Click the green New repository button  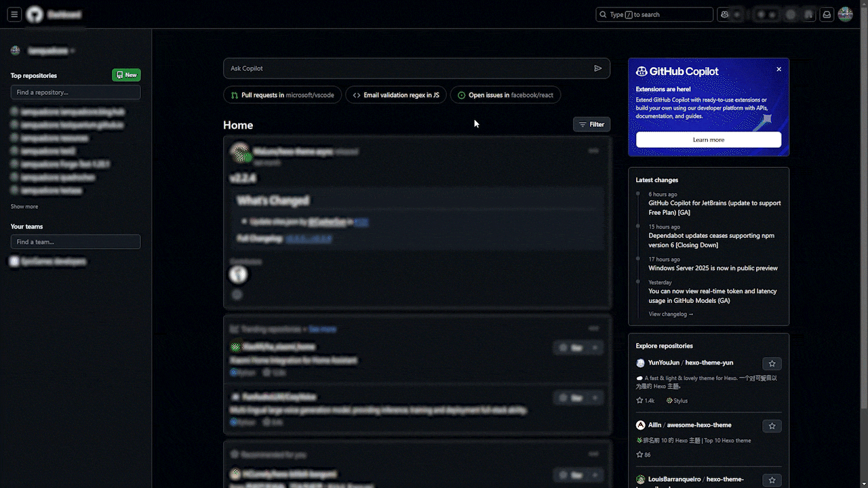(x=126, y=75)
